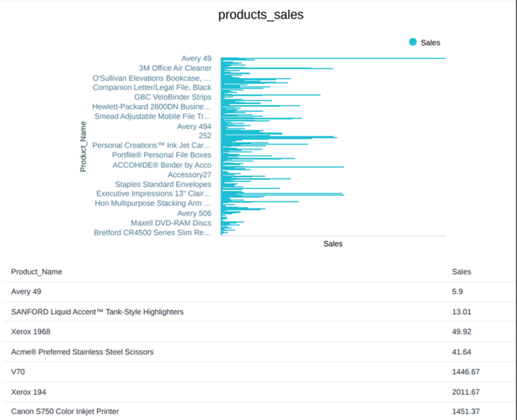Click GBC VeloBinder Strips axis label

(173, 97)
